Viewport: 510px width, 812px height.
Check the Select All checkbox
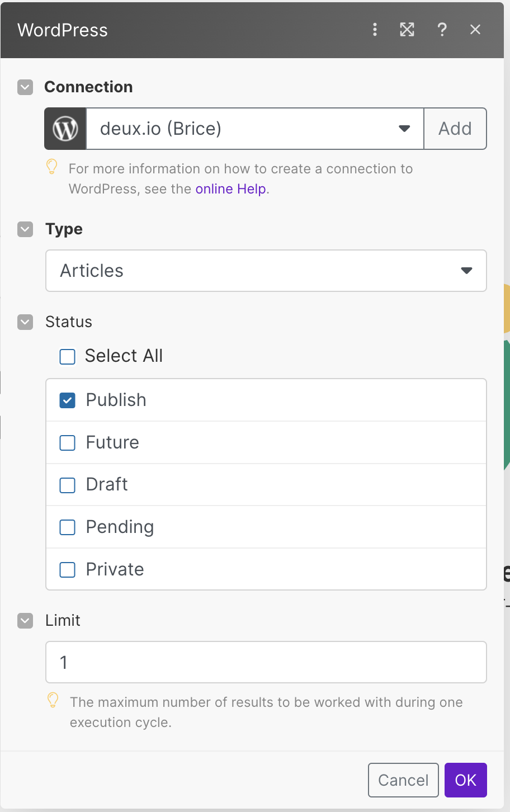[x=68, y=356]
